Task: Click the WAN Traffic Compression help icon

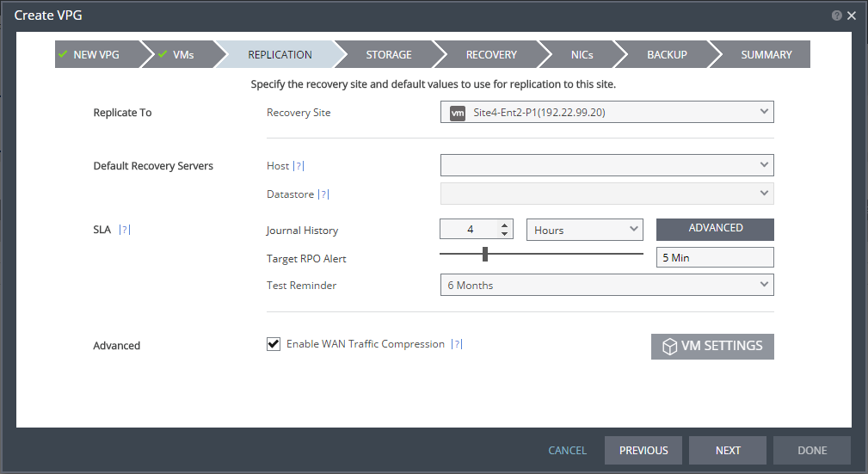Action: click(x=457, y=344)
